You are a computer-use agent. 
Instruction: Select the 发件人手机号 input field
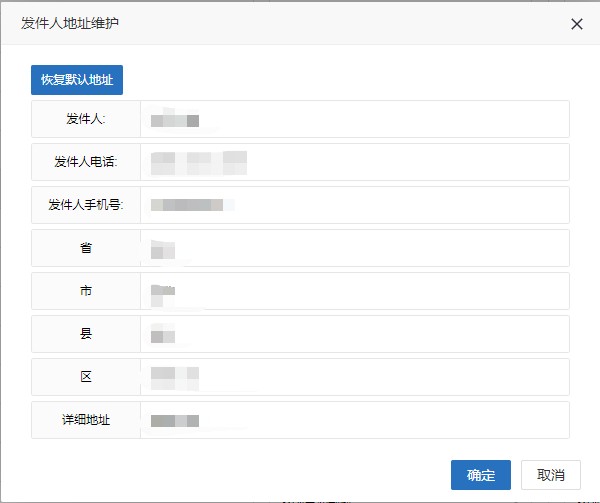(355, 205)
